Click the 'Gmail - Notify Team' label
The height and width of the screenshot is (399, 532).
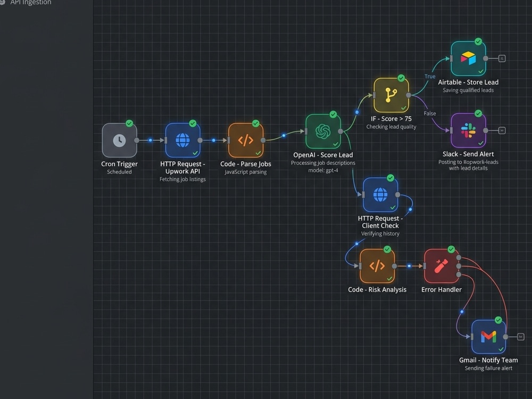tap(488, 360)
